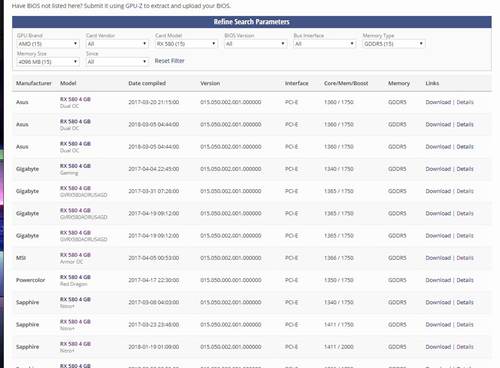The height and width of the screenshot is (368, 500).
Task: View Details for Sapphire BIOS compiled 2017-03-08
Action: [x=465, y=302]
